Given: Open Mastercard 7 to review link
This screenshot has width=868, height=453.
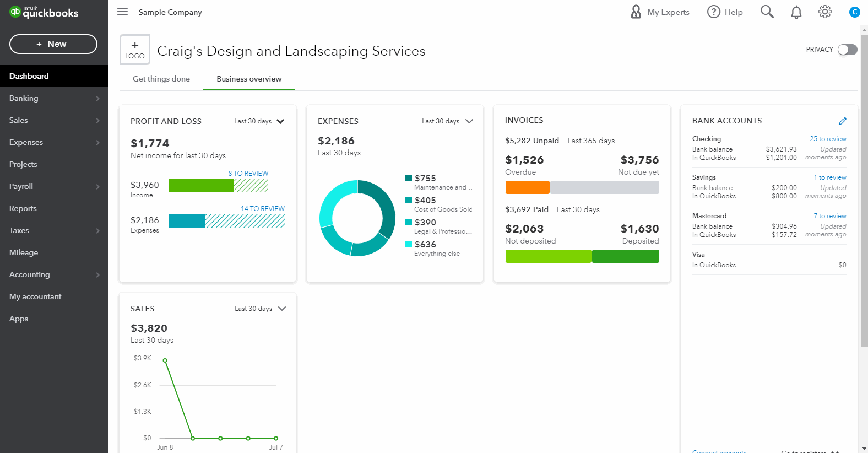Looking at the screenshot, I should pos(830,216).
